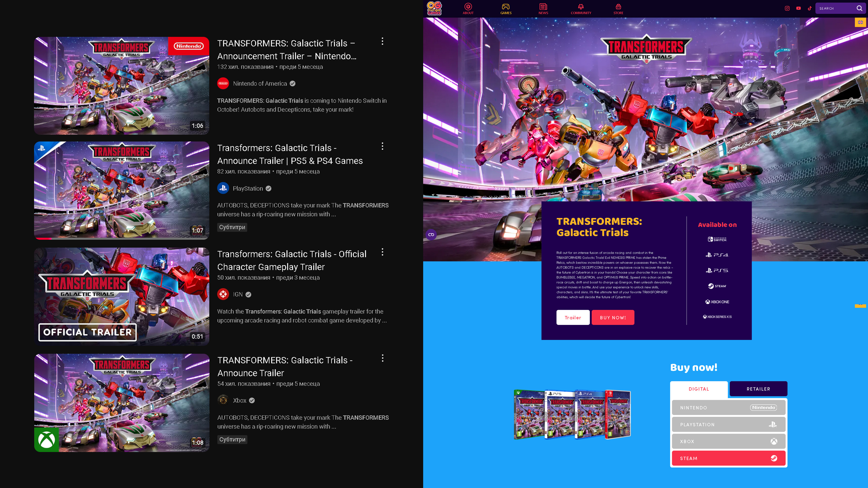This screenshot has width=868, height=488.
Task: Select the PS5 platform logo
Action: point(717,270)
